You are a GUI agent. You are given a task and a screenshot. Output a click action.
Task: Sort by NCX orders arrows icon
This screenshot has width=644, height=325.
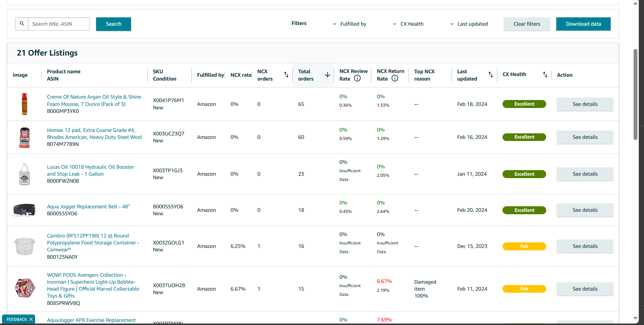tap(286, 75)
